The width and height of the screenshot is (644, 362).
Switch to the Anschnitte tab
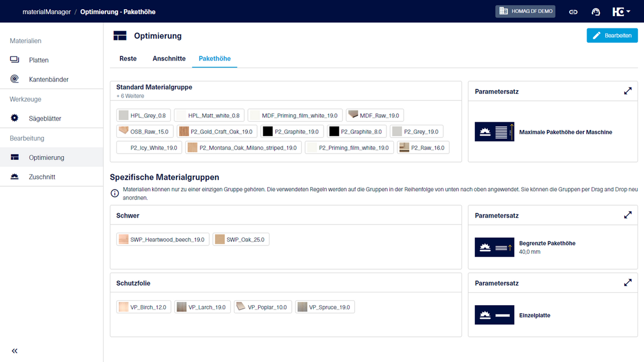169,58
